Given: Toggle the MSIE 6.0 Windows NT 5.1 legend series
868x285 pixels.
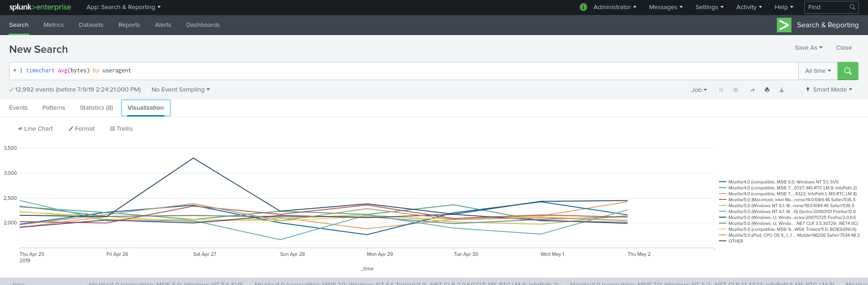Looking at the screenshot, I should (x=779, y=182).
